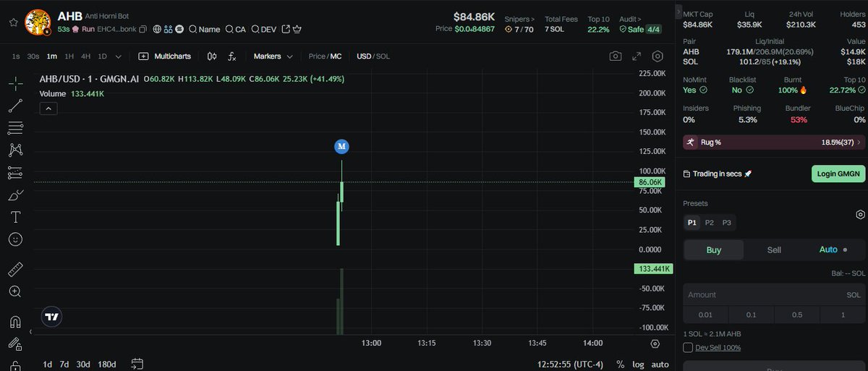Switch chart interval to 1D

click(x=103, y=56)
